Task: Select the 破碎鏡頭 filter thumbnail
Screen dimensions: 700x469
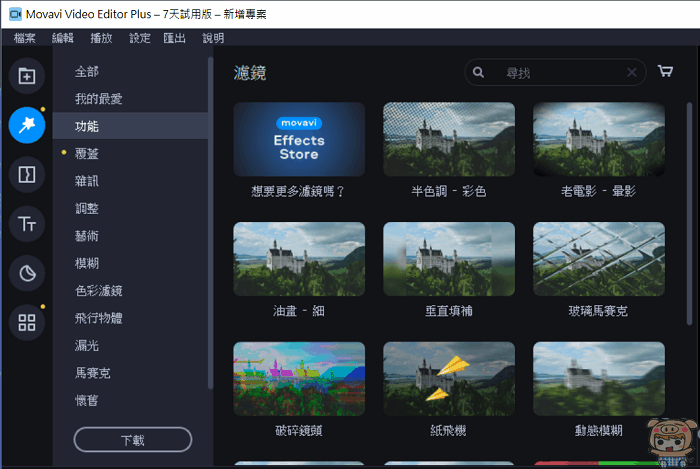Action: 299,379
